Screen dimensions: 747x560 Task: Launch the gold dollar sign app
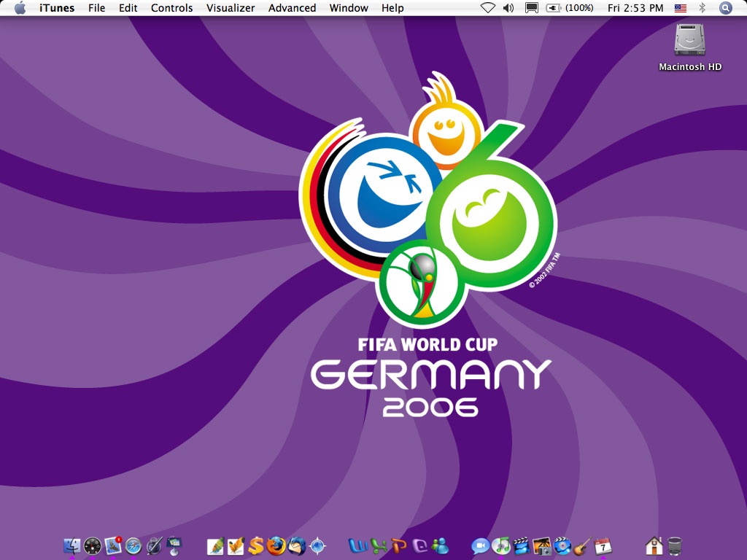(256, 545)
